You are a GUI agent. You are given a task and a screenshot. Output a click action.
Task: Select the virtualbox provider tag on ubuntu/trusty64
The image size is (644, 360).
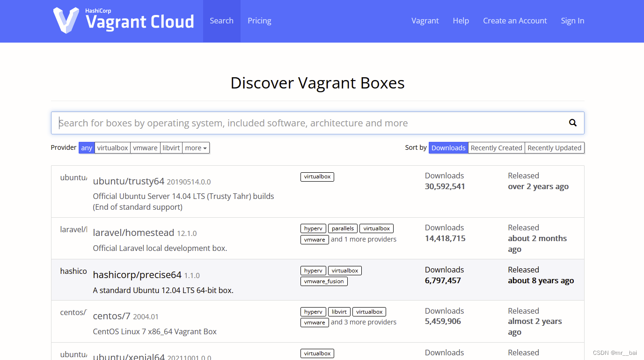tap(317, 176)
